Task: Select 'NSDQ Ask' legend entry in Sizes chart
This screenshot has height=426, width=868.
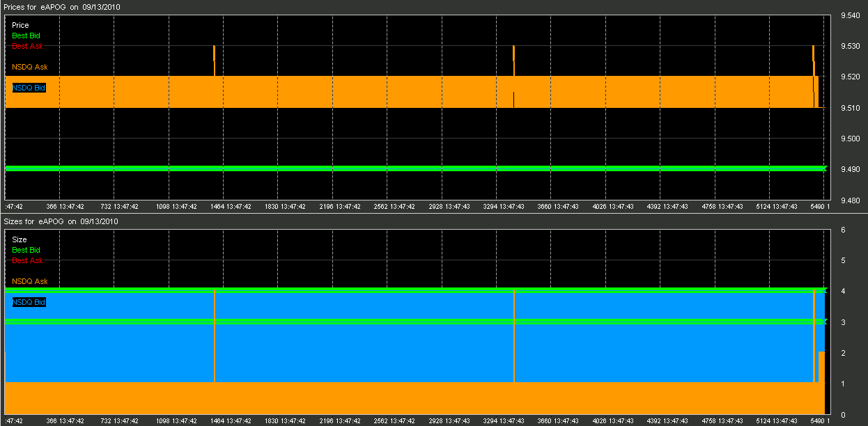Action: point(30,281)
